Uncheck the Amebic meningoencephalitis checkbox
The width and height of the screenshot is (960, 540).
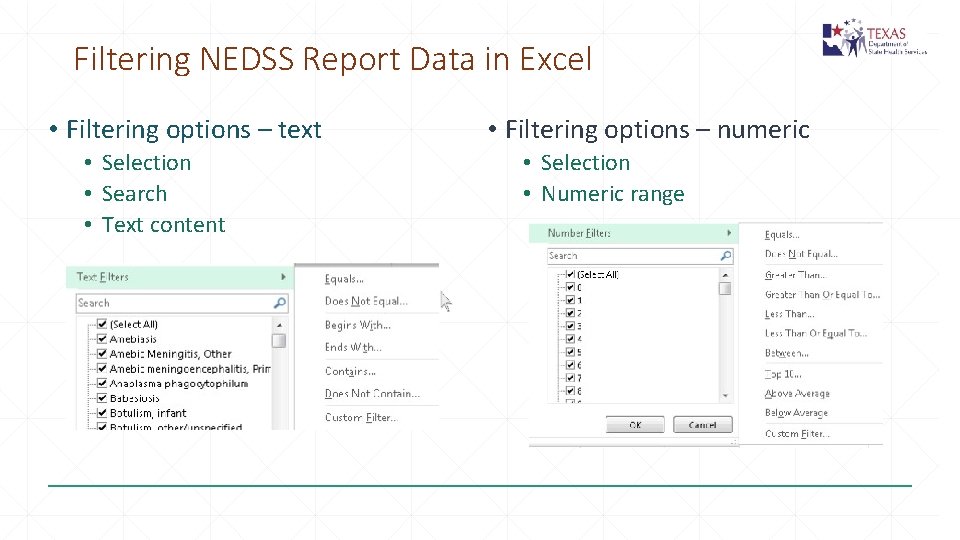[x=102, y=369]
